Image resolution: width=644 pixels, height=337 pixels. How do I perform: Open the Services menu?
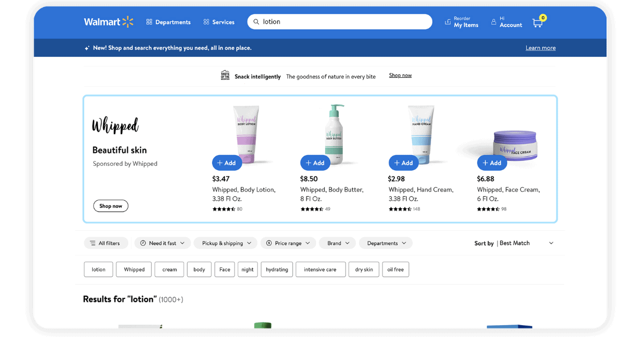click(219, 22)
